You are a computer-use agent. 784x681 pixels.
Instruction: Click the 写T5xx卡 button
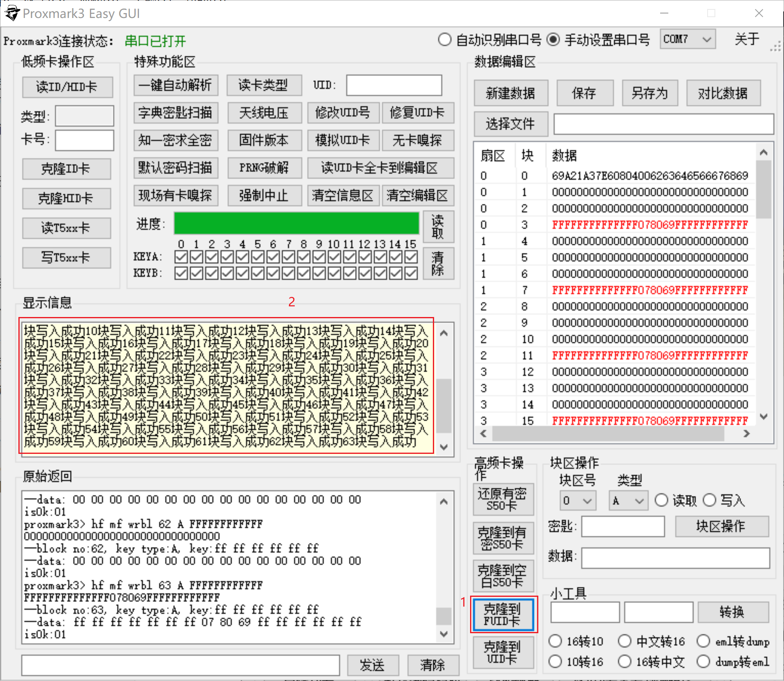coord(66,258)
